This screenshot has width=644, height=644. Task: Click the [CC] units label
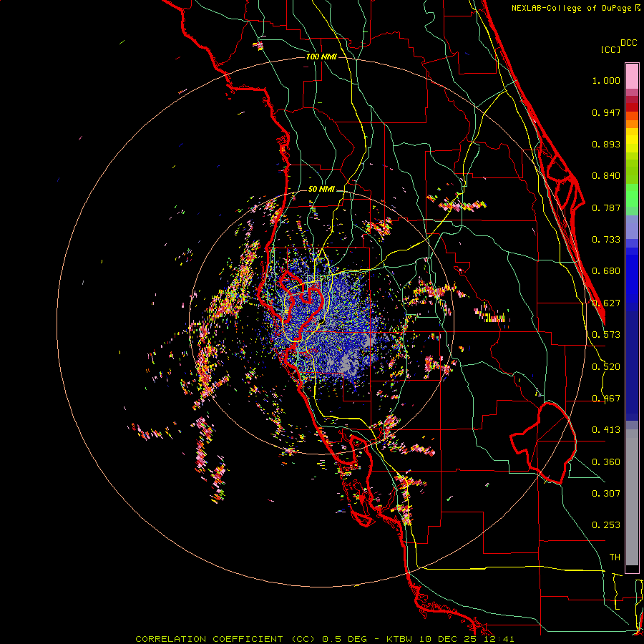[x=610, y=49]
